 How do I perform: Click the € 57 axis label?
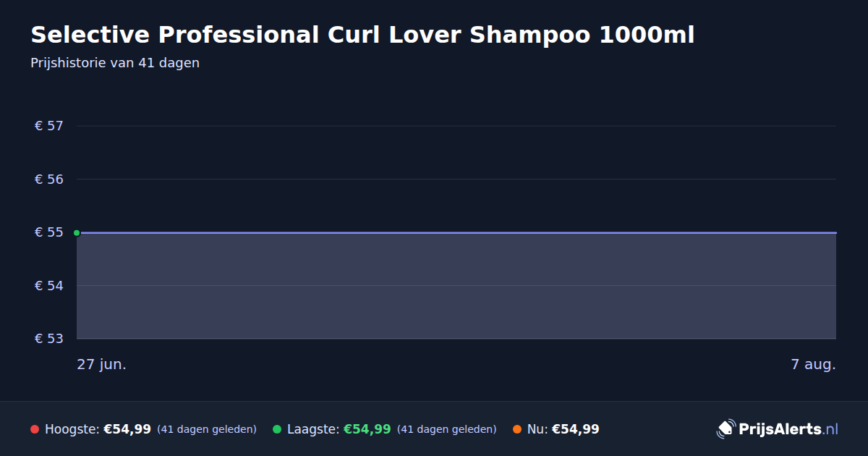click(x=49, y=126)
